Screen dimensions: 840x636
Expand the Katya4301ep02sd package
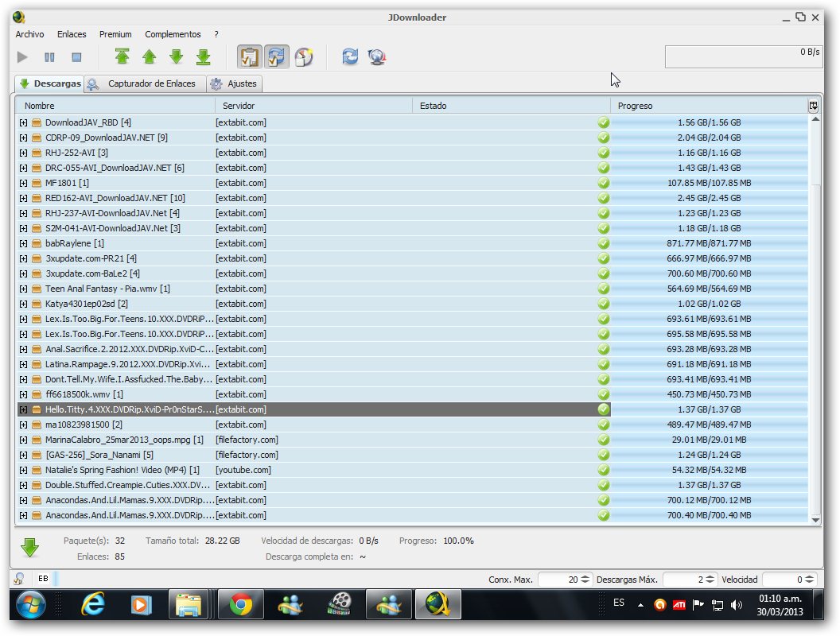coord(24,304)
